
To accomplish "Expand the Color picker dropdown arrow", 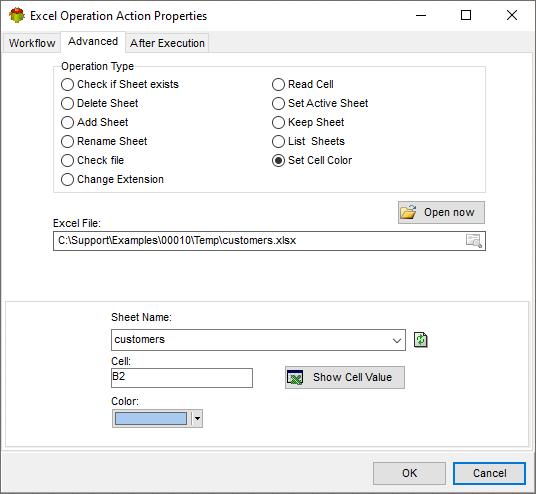I will click(x=197, y=418).
